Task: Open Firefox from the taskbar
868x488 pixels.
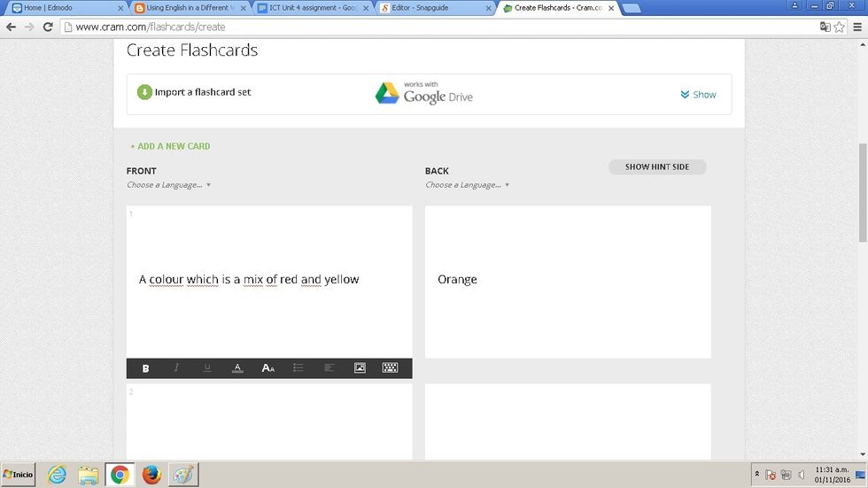Action: click(151, 475)
